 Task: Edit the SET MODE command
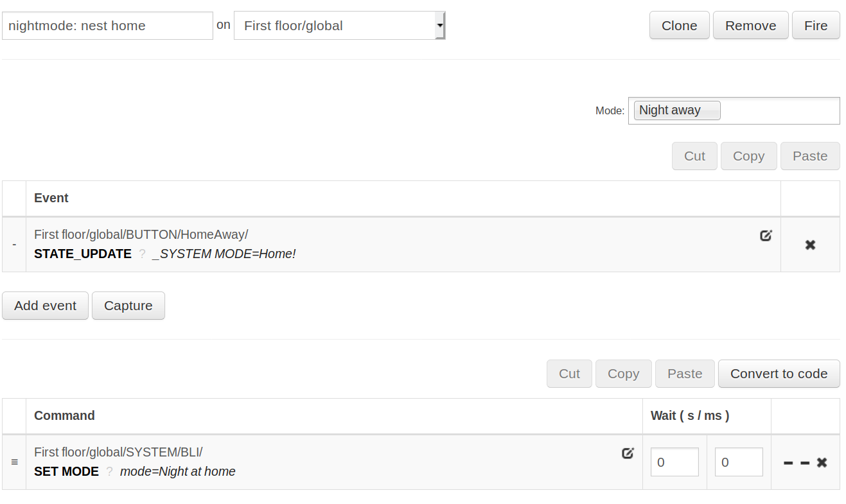click(x=628, y=453)
